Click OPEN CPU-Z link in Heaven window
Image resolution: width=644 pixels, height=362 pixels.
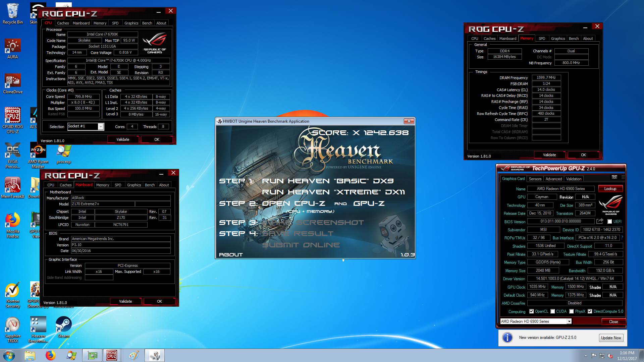293,203
